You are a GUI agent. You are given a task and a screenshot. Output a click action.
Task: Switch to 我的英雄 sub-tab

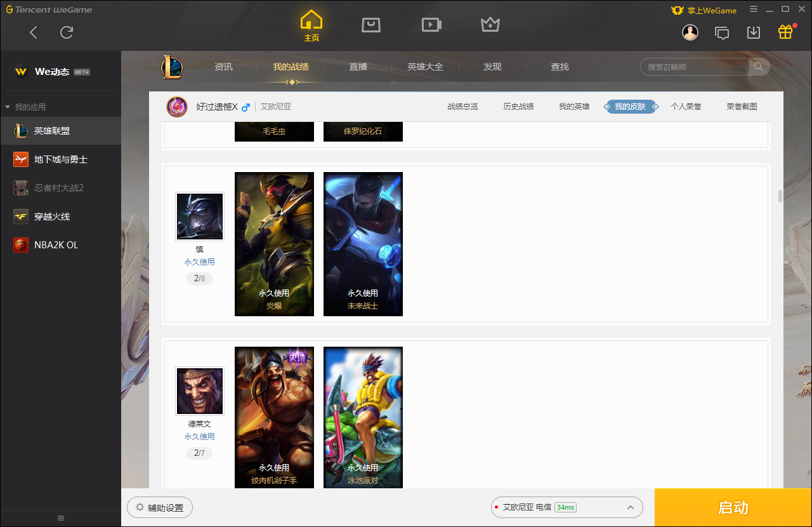coord(574,107)
